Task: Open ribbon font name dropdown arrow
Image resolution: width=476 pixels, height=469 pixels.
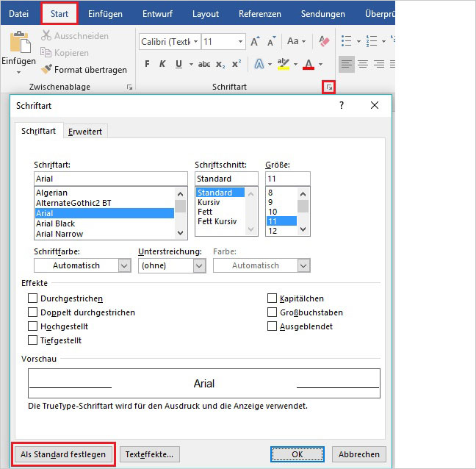Action: [196, 41]
